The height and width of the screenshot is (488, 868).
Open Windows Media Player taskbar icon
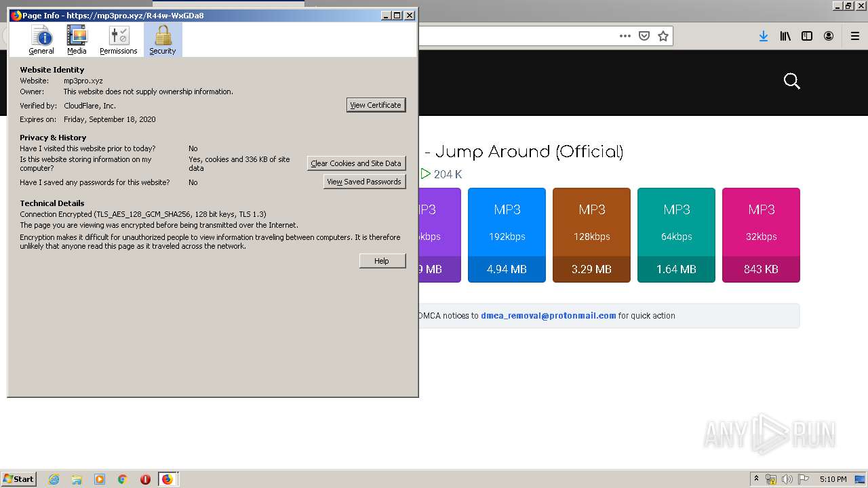point(100,479)
